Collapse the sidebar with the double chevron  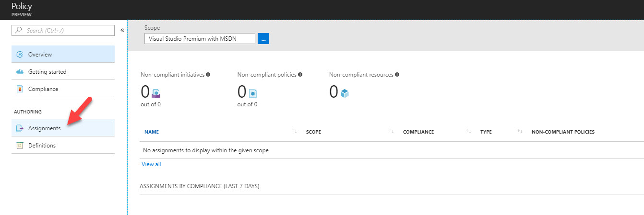(122, 30)
